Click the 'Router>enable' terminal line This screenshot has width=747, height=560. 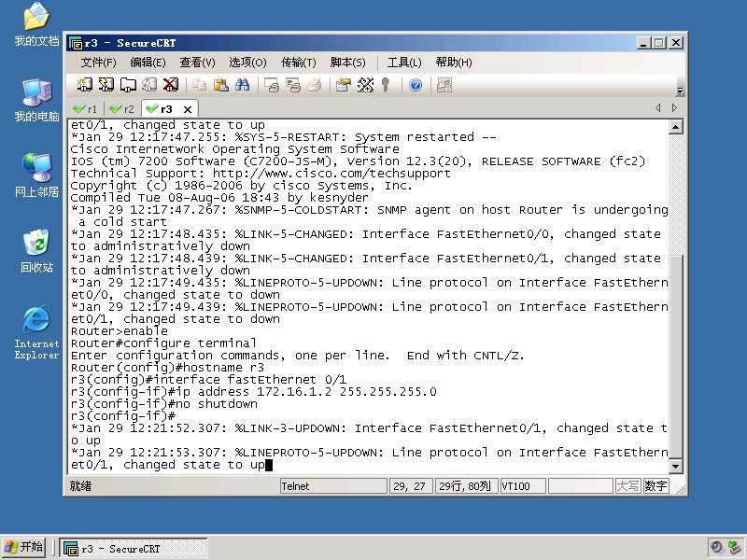[x=120, y=331]
